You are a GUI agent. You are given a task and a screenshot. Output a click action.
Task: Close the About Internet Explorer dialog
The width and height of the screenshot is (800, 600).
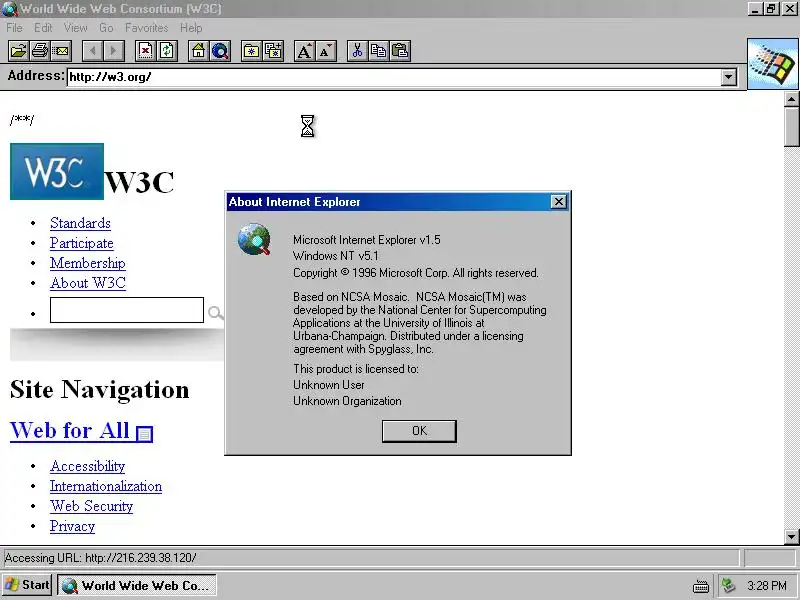[x=559, y=202]
